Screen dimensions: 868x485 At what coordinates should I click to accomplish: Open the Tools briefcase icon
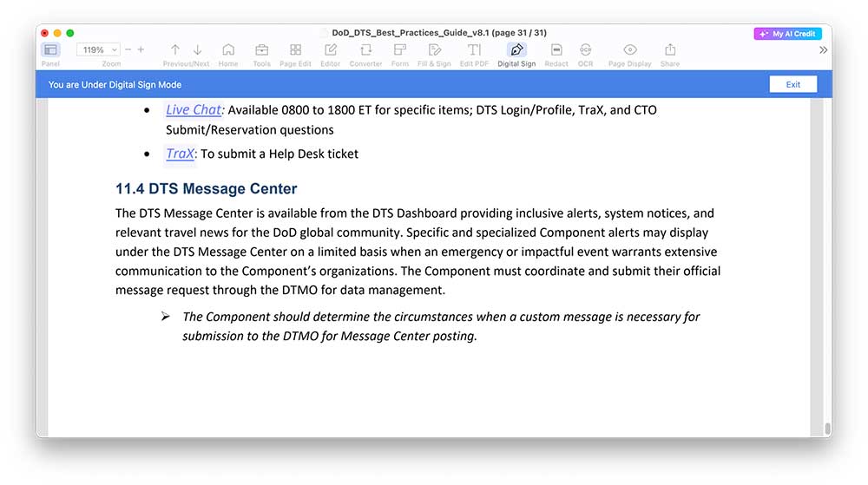click(x=262, y=49)
